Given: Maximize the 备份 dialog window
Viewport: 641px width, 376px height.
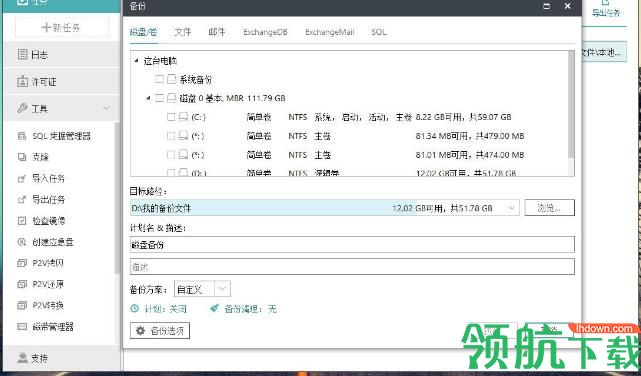Looking at the screenshot, I should (x=547, y=6).
